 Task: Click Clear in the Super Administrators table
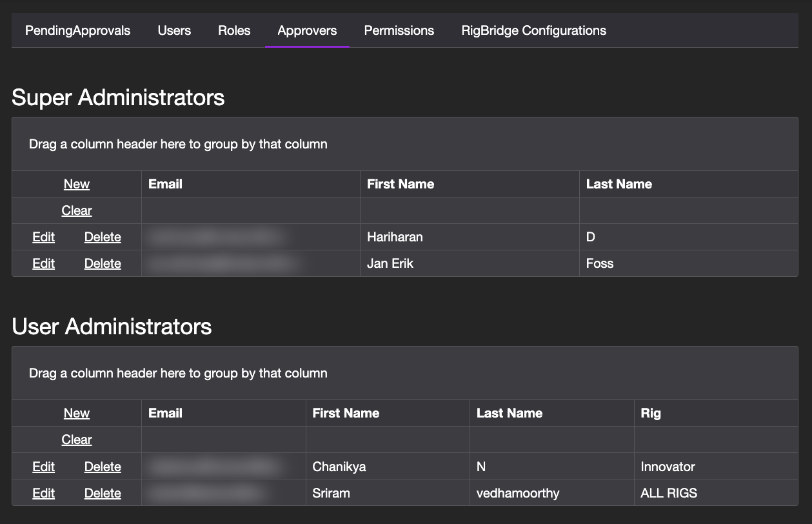(x=76, y=210)
